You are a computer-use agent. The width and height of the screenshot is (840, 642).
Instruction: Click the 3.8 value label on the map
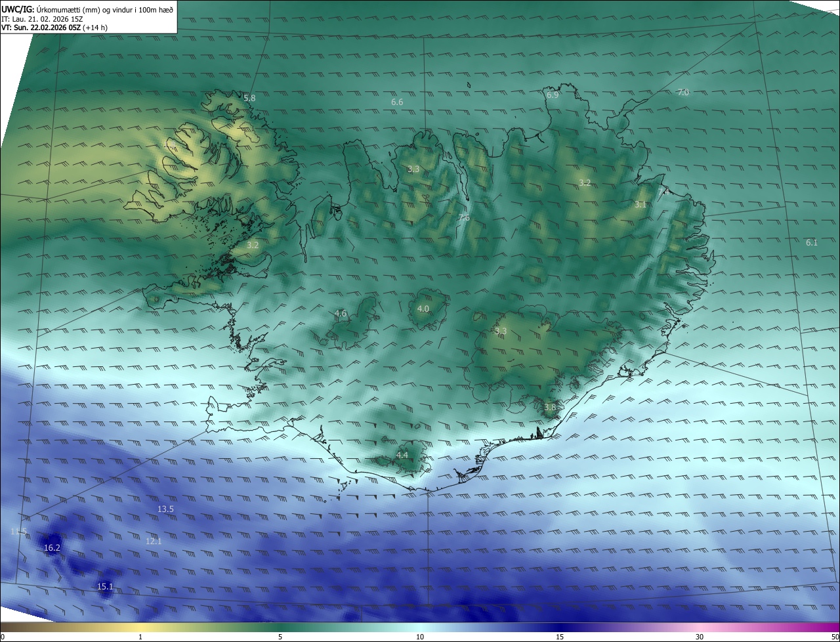550,408
